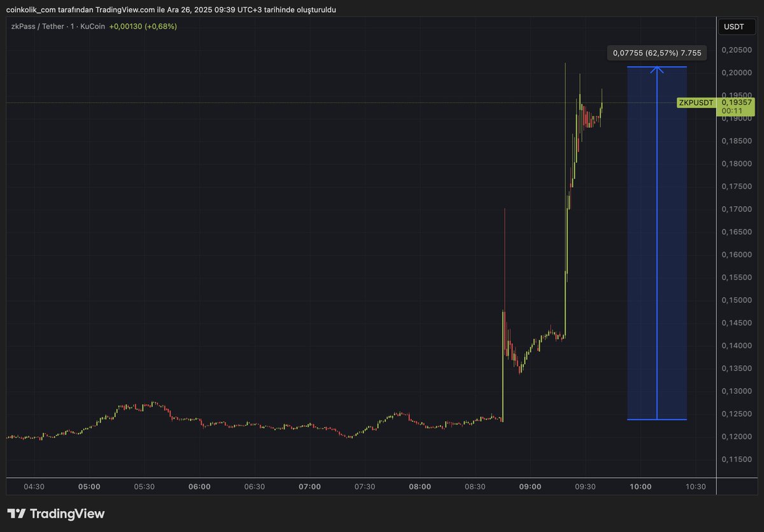
Task: Click the 0,17000 price axis label
Action: (737, 209)
